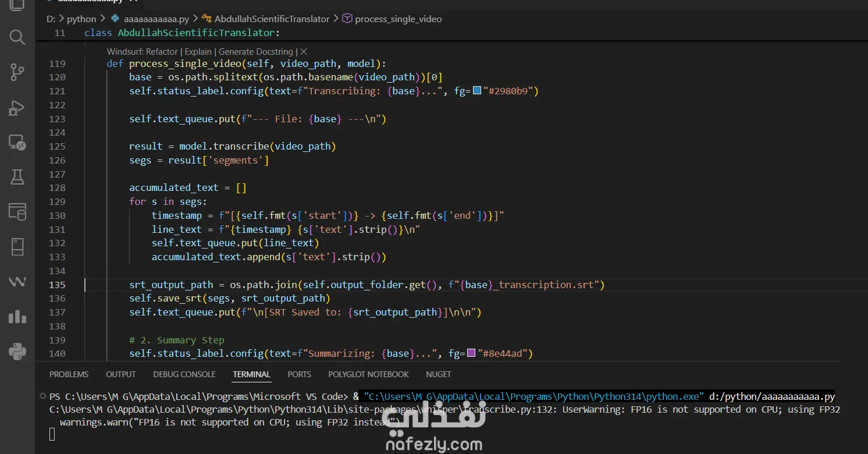The height and width of the screenshot is (454, 868).
Task: Open the #8e44ad purple color swatch
Action: 472,353
